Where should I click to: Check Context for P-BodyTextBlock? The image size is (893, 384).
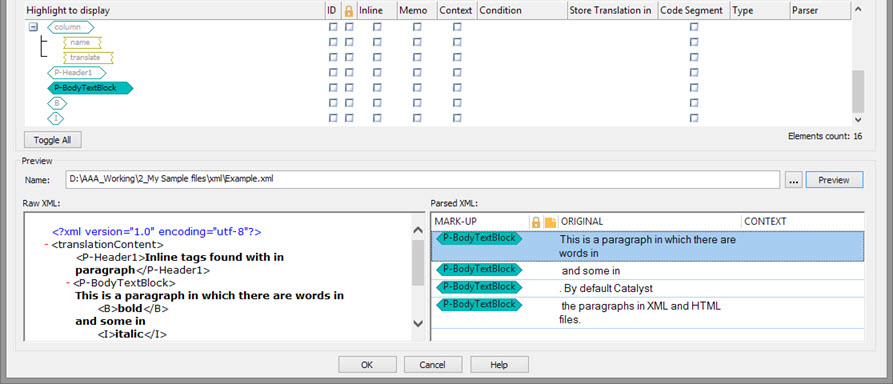coord(457,88)
